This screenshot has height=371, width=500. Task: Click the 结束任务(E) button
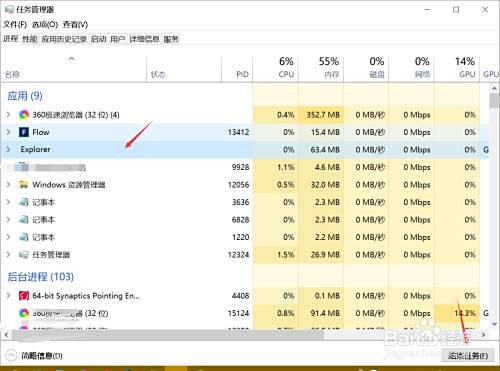point(467,356)
